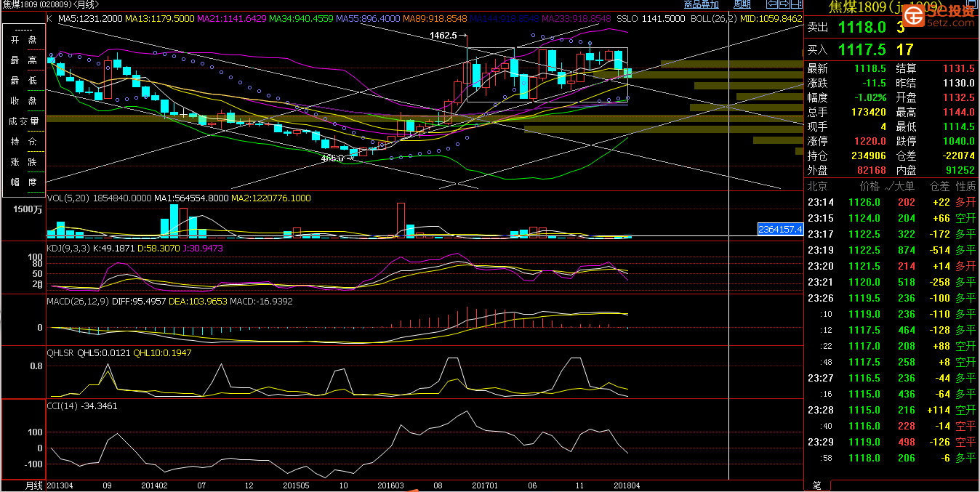This screenshot has height=492, width=980.
Task: Click the 1462.5 high price annotation
Action: [443, 35]
